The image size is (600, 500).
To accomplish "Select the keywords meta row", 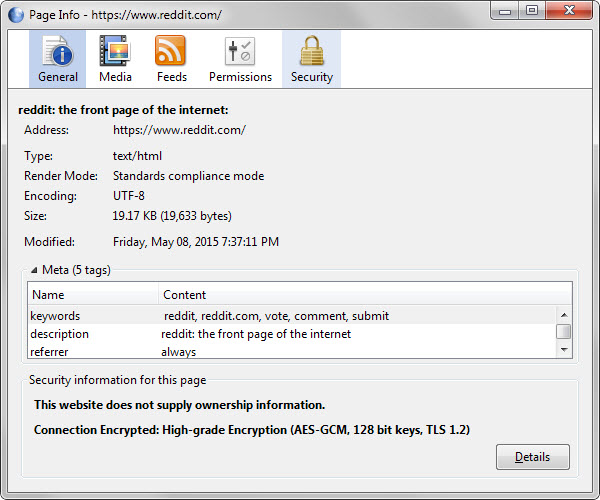I will pos(292,316).
